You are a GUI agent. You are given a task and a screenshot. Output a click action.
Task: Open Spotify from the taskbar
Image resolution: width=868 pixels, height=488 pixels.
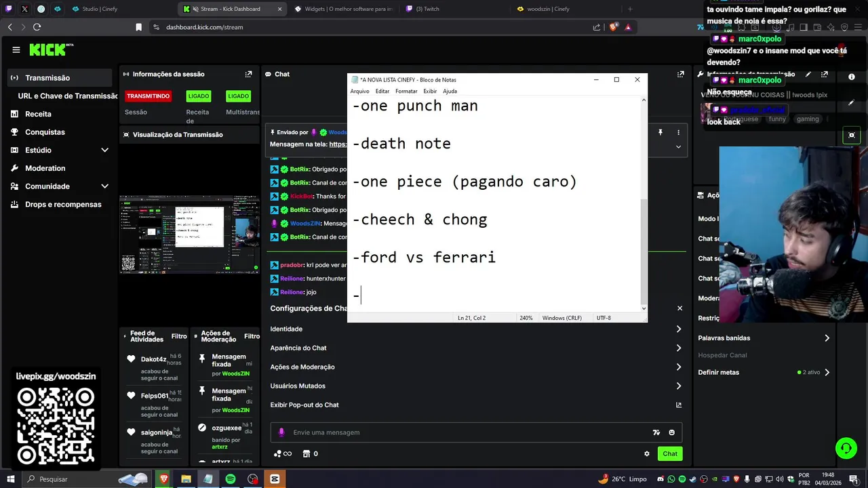click(x=230, y=479)
